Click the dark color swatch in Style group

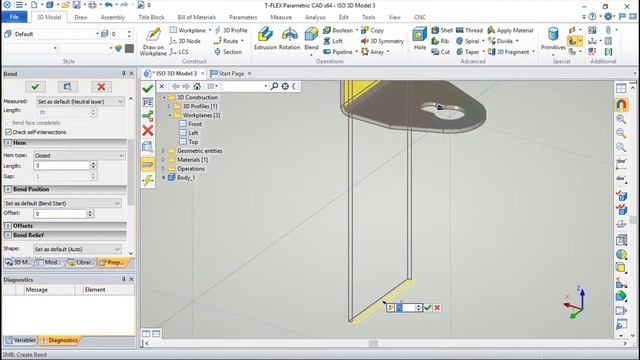point(129,48)
